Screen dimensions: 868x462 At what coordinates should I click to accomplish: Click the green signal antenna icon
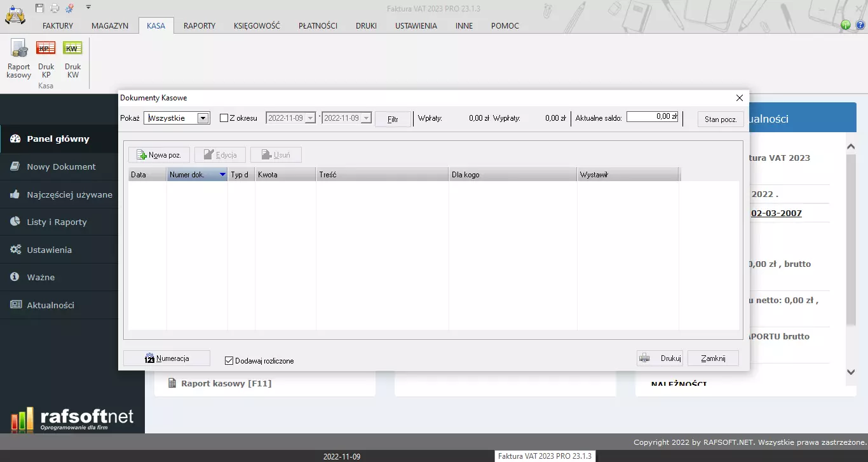846,25
